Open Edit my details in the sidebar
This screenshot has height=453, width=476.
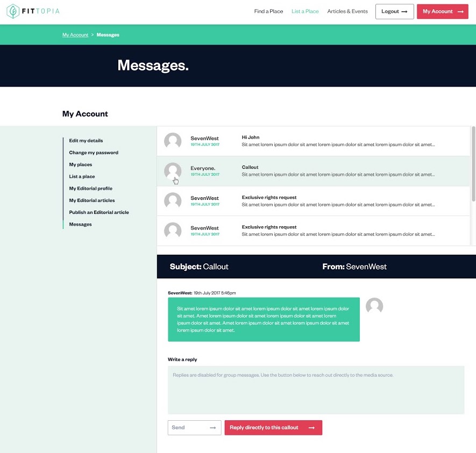point(86,140)
